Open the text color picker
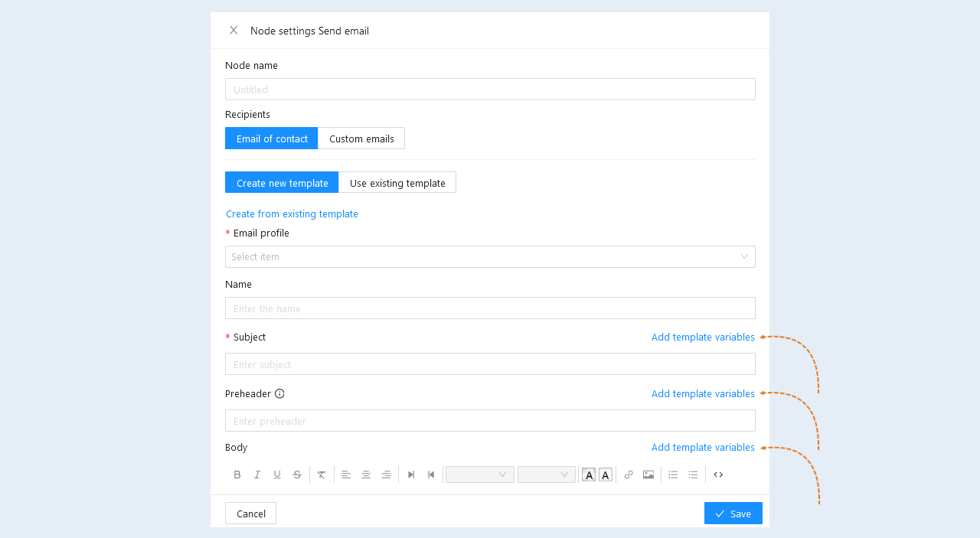Screen dimensions: 980x538 589,474
